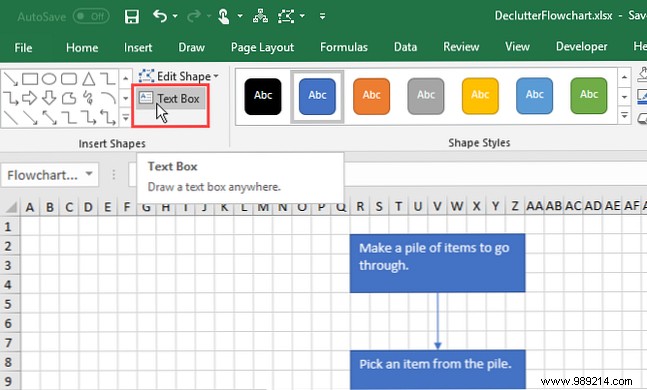647x390 pixels.
Task: Select the elbow double-arrow connector shape
Action: pyautogui.click(x=108, y=118)
